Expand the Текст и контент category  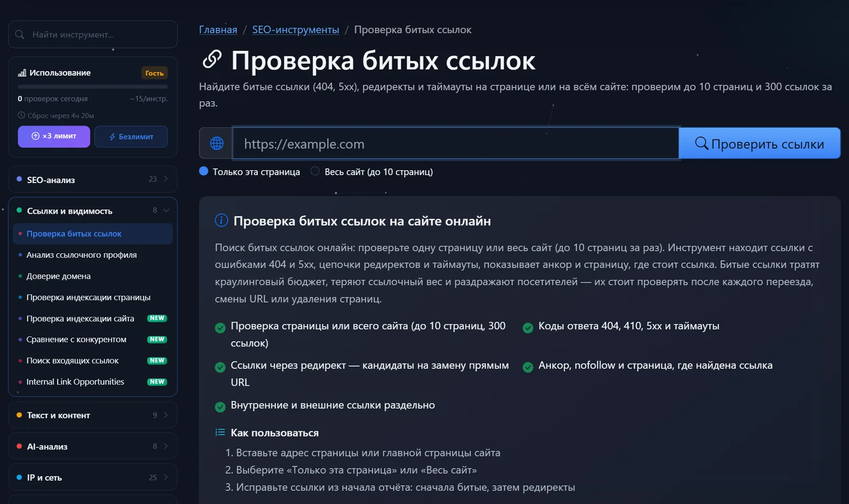(93, 415)
